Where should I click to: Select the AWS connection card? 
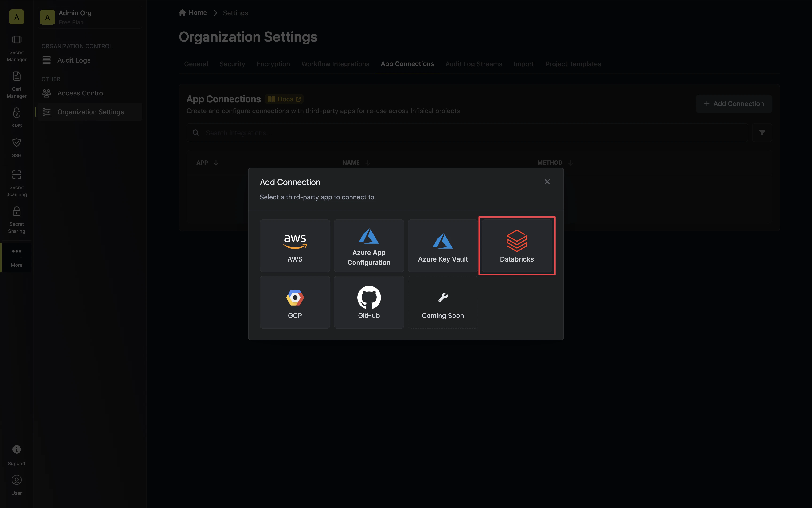(295, 246)
